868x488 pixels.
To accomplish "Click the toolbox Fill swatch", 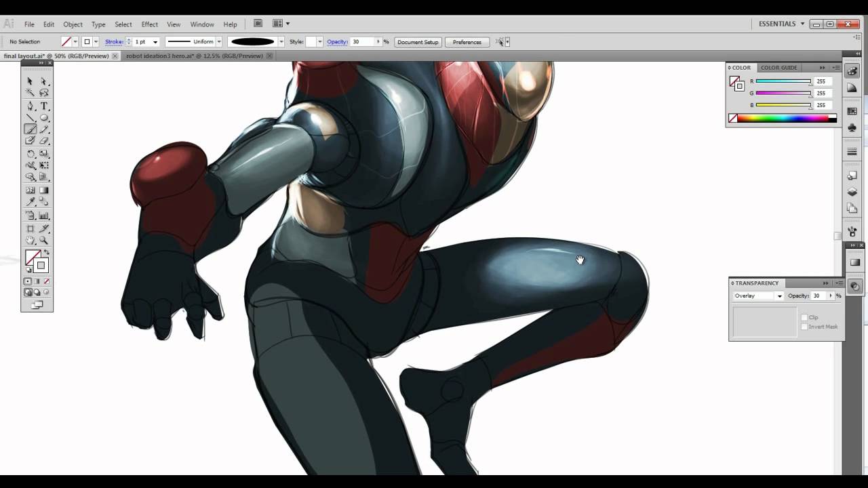I will 32,258.
